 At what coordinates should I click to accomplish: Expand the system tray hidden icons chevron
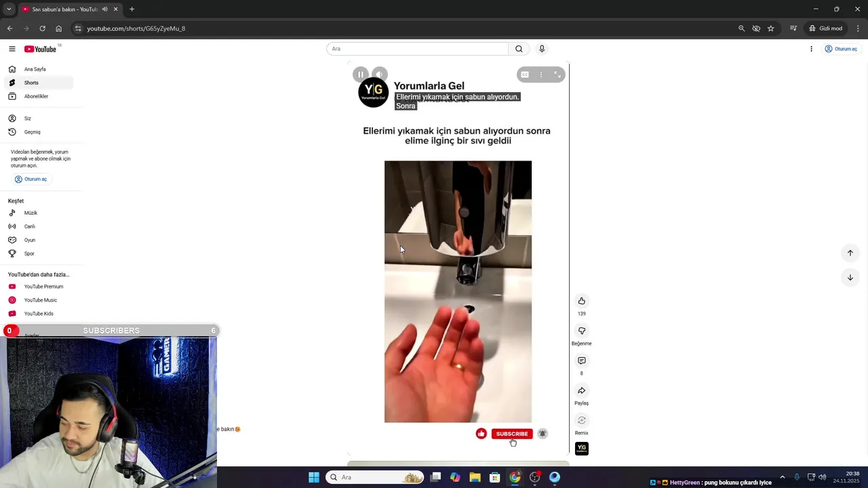pyautogui.click(x=782, y=477)
